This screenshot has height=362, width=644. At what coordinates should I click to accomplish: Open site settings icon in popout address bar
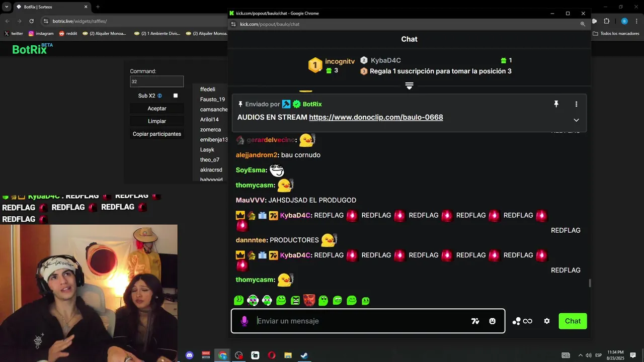click(x=233, y=24)
